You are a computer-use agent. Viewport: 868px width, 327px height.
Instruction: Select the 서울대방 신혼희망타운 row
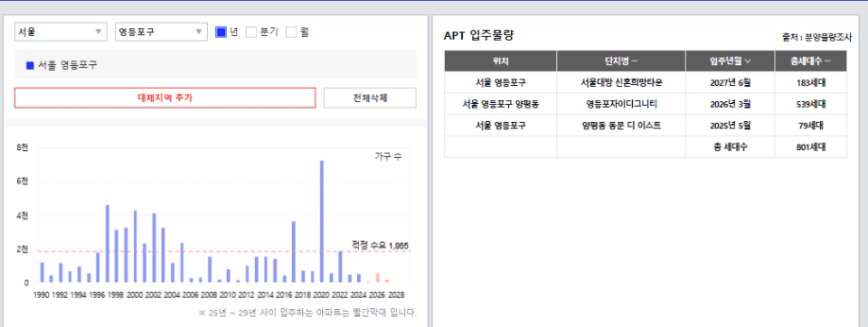tap(646, 82)
